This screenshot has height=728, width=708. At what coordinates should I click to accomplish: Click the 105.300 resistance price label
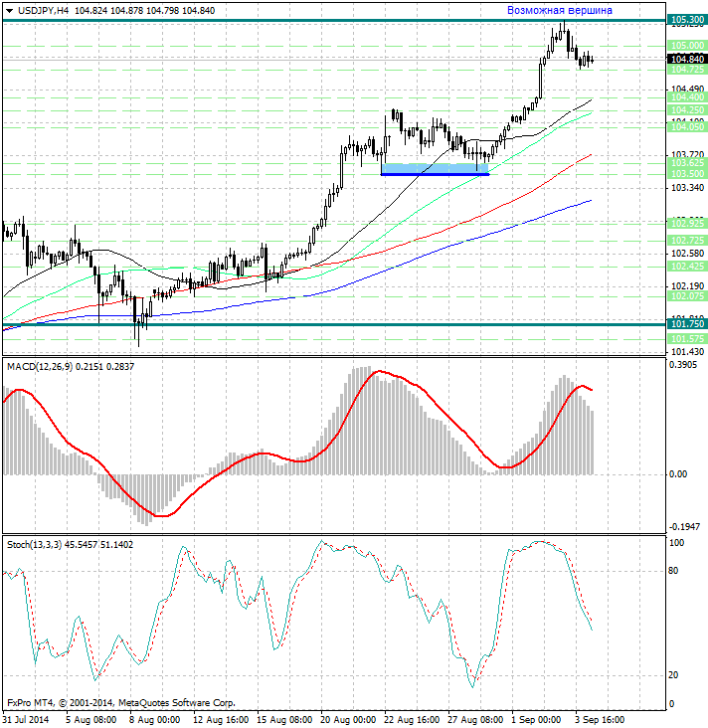687,19
